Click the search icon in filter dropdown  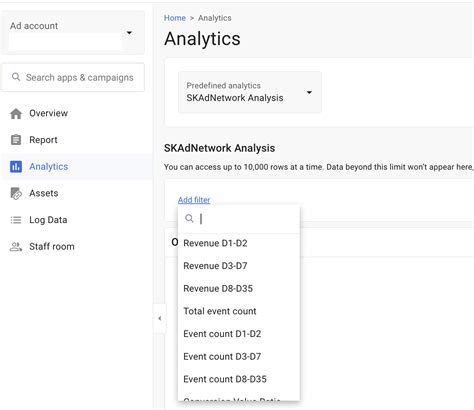point(189,219)
